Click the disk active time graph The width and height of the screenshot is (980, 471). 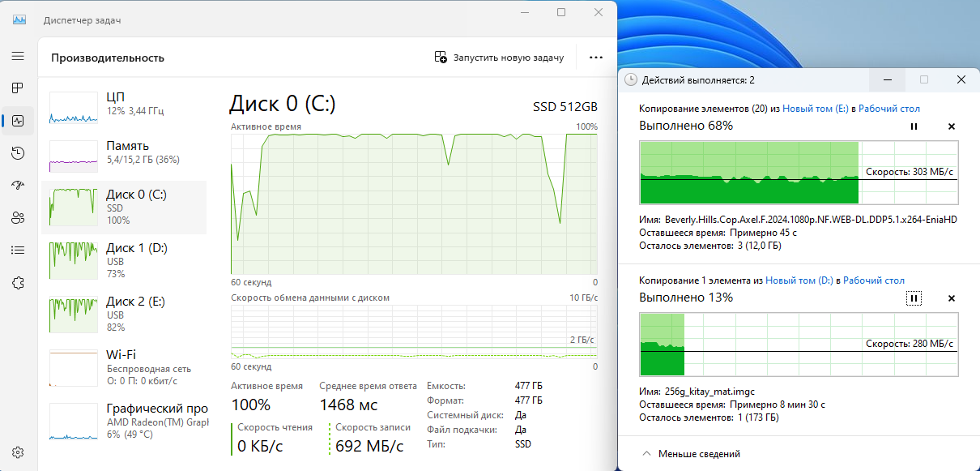(414, 204)
